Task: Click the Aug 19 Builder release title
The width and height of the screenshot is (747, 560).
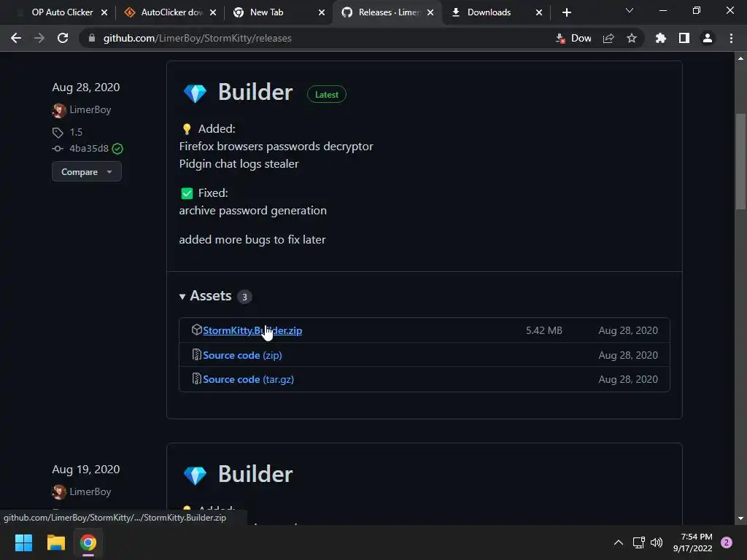Action: pyautogui.click(x=255, y=474)
